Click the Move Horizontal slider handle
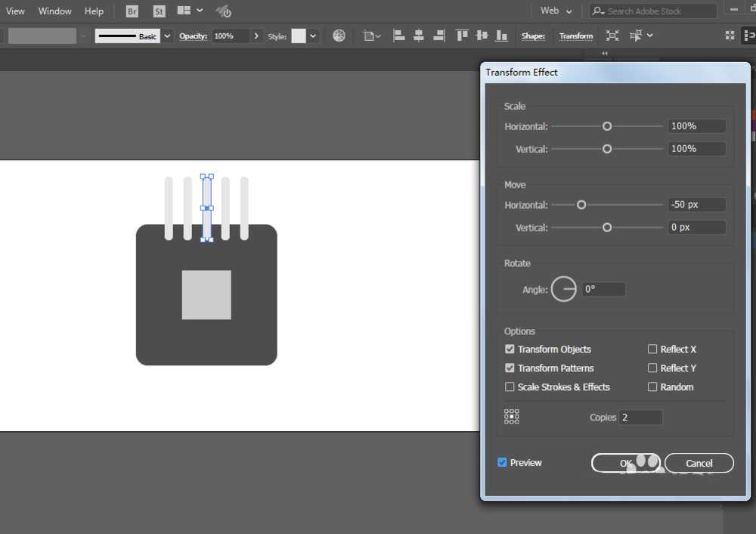756x534 pixels. point(581,205)
